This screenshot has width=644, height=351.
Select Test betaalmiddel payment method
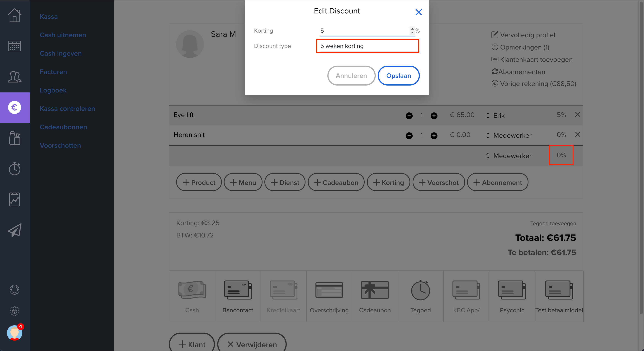tap(559, 296)
